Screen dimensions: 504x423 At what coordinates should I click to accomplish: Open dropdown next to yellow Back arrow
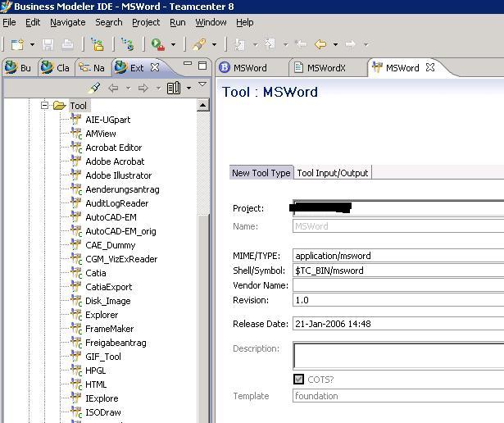coord(335,44)
